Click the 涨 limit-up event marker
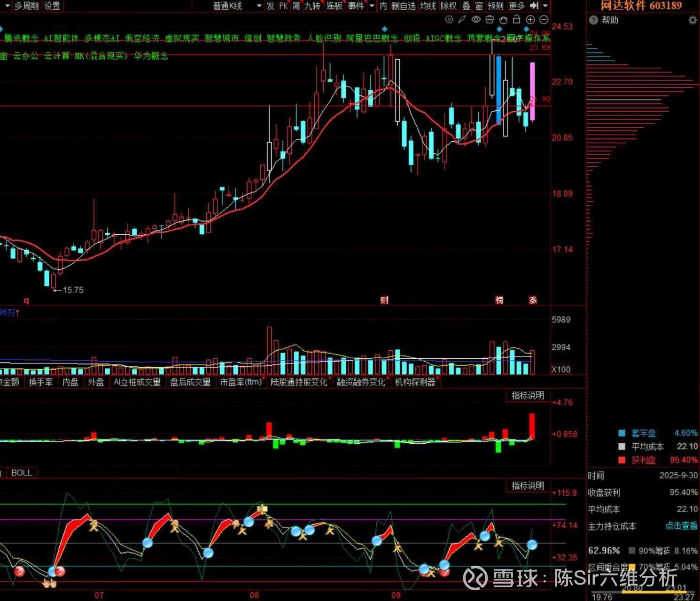 pyautogui.click(x=532, y=300)
